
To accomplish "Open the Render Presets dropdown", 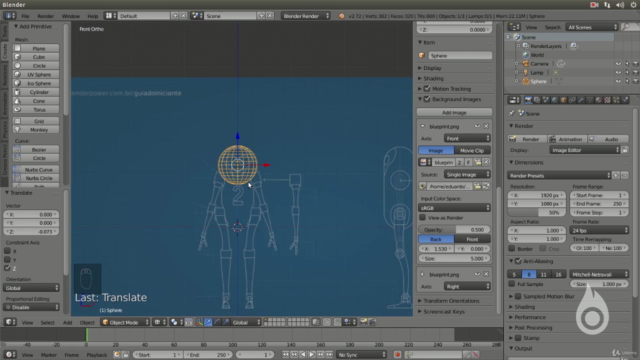I will [x=559, y=176].
